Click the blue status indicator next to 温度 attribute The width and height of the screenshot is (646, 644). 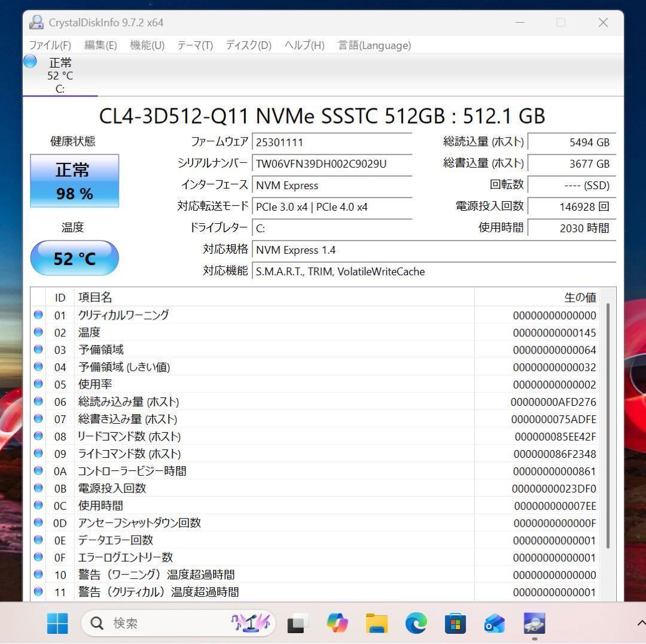tap(38, 332)
